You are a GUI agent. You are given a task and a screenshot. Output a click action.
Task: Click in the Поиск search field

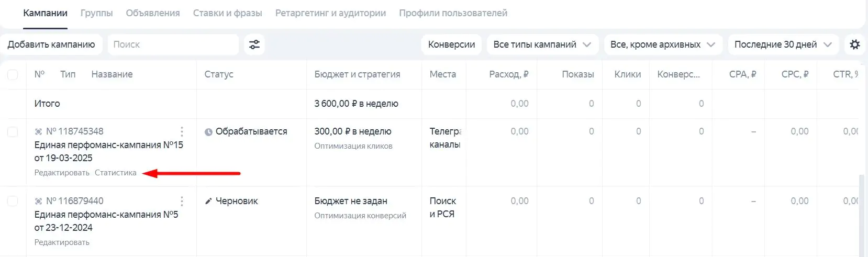(173, 44)
